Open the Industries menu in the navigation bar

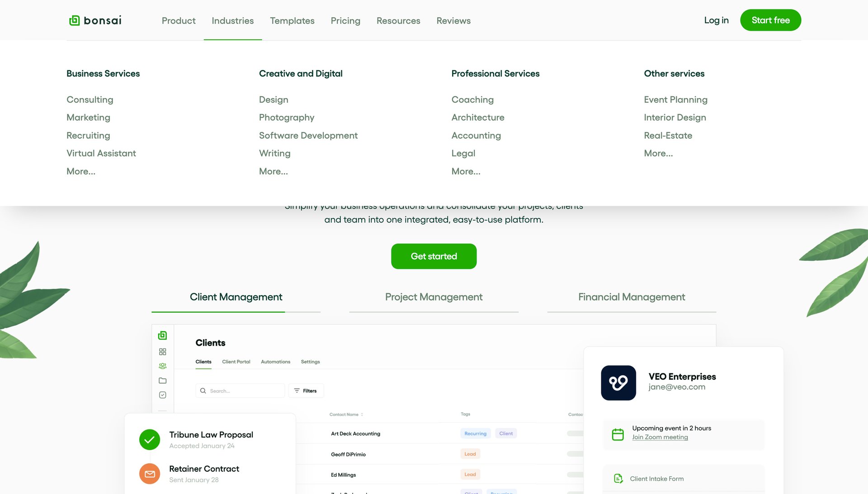pyautogui.click(x=232, y=20)
